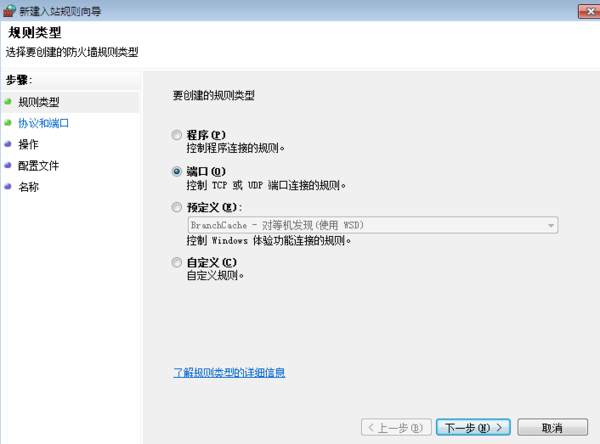This screenshot has width=600, height=444.
Task: Click the firewall wizard title bar icon
Action: [x=10, y=11]
